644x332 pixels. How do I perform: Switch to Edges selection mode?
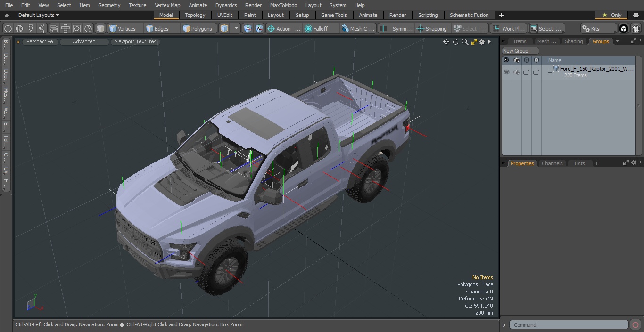(162, 29)
